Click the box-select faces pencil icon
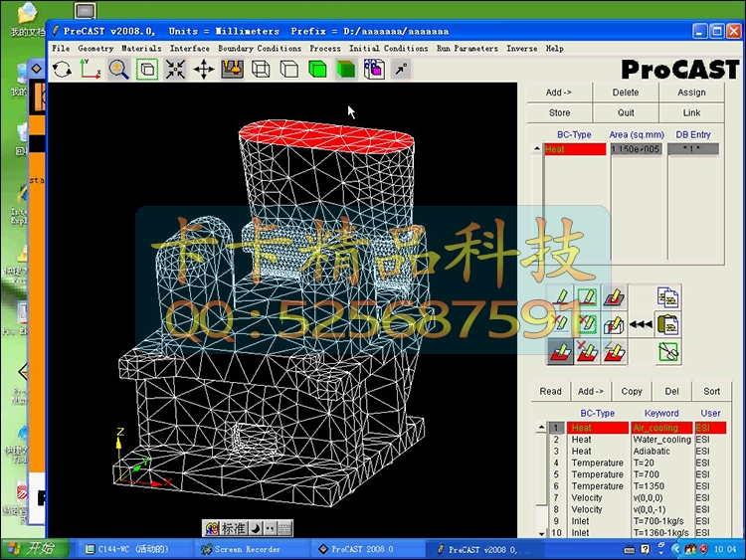 click(x=587, y=297)
